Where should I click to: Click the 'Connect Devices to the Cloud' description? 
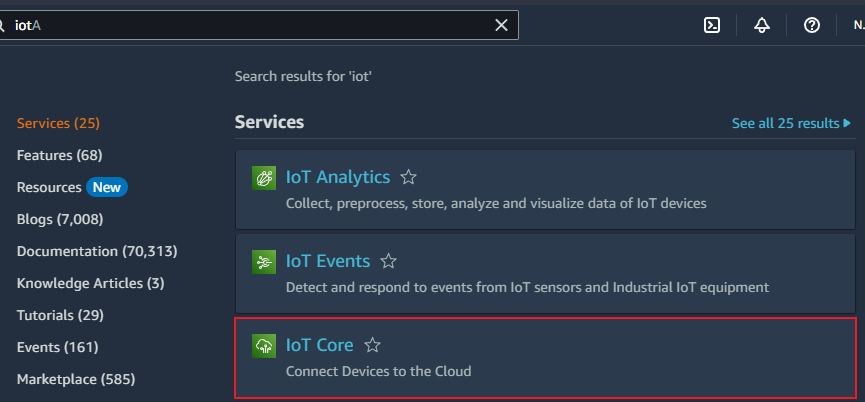(378, 371)
